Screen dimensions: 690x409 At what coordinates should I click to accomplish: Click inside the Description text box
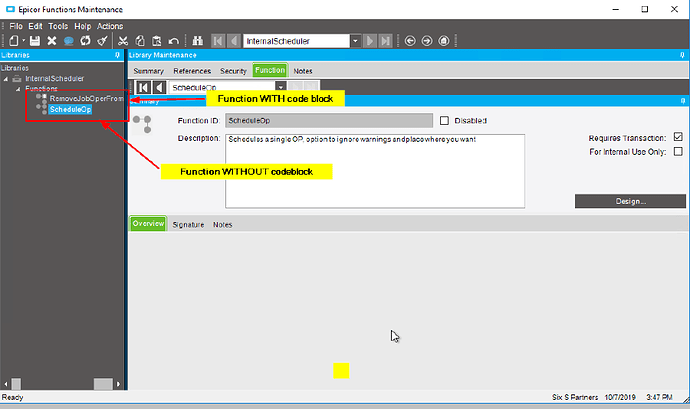(x=375, y=171)
